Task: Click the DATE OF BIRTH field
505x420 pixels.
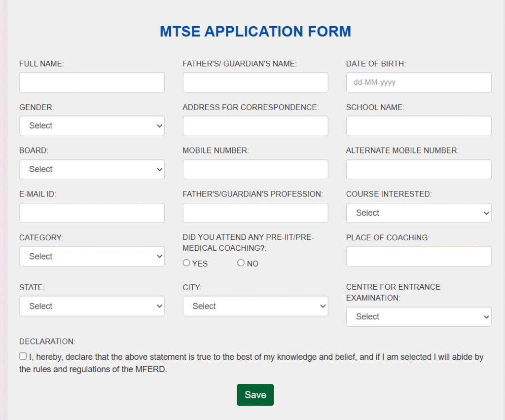Action: tap(418, 82)
